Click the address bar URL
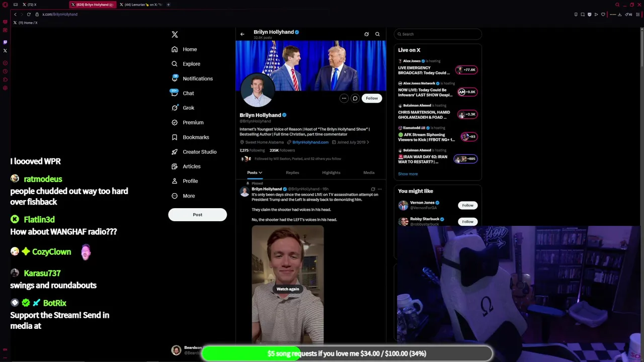The image size is (644, 362). [60, 14]
